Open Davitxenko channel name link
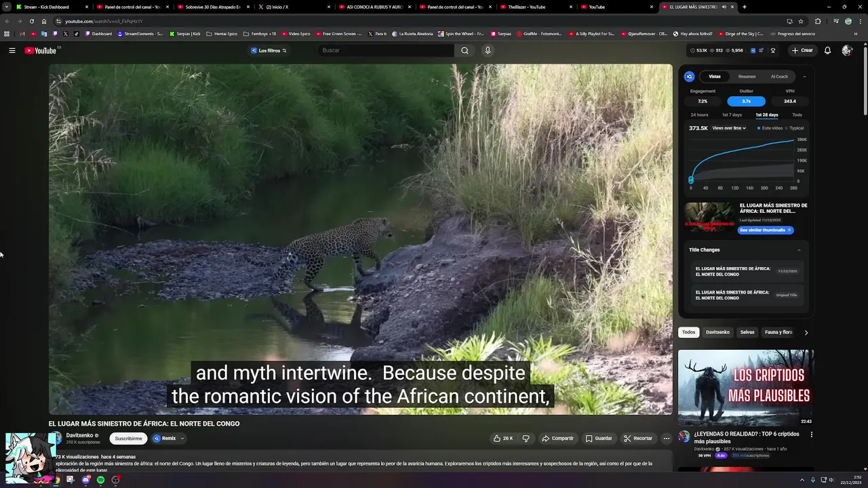The image size is (868, 488). point(79,435)
